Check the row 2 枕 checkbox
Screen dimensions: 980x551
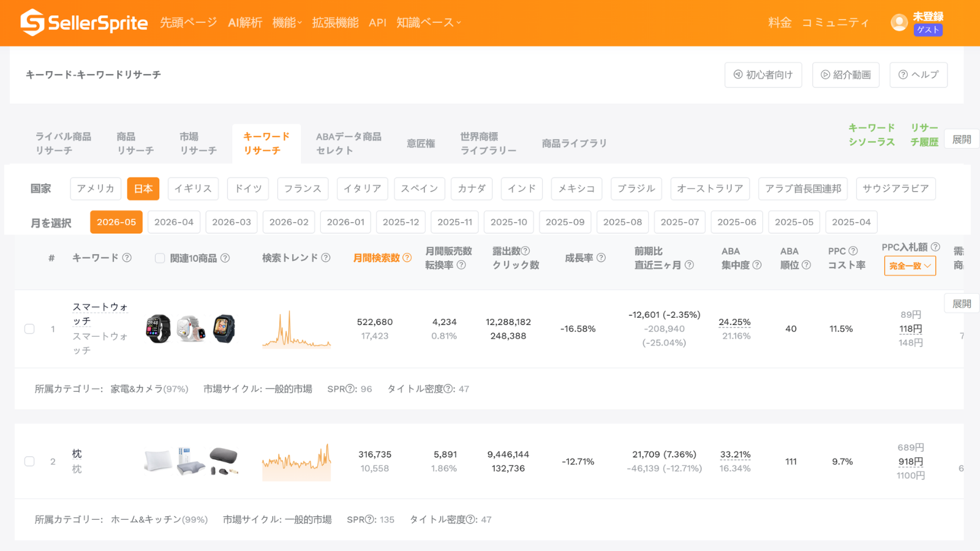click(x=29, y=461)
